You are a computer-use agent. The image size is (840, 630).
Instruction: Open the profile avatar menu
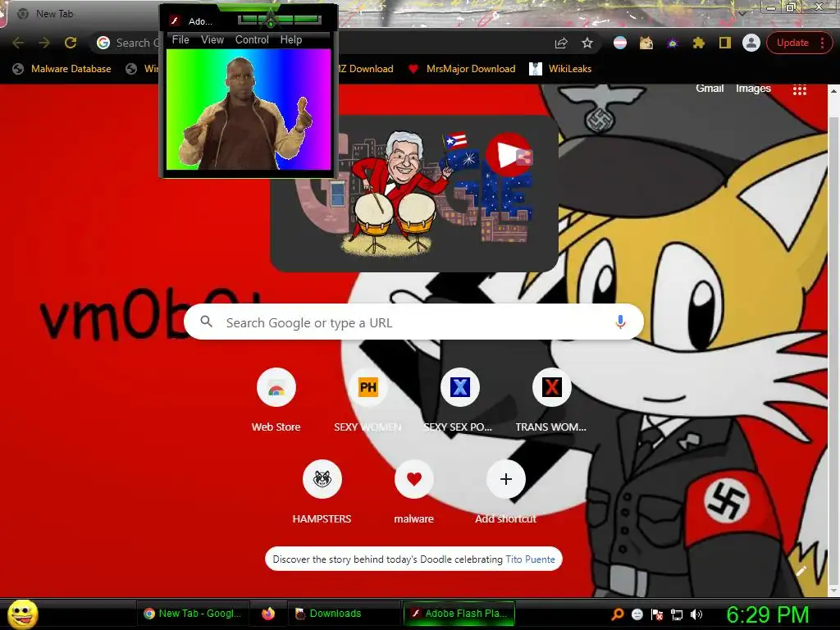pyautogui.click(x=751, y=43)
